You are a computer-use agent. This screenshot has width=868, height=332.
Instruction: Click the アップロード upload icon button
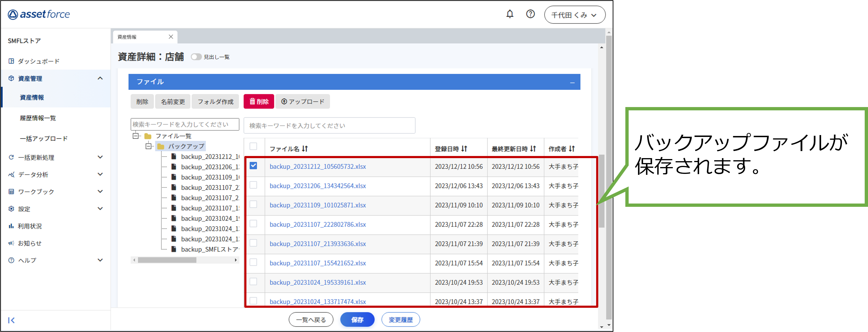pyautogui.click(x=303, y=101)
